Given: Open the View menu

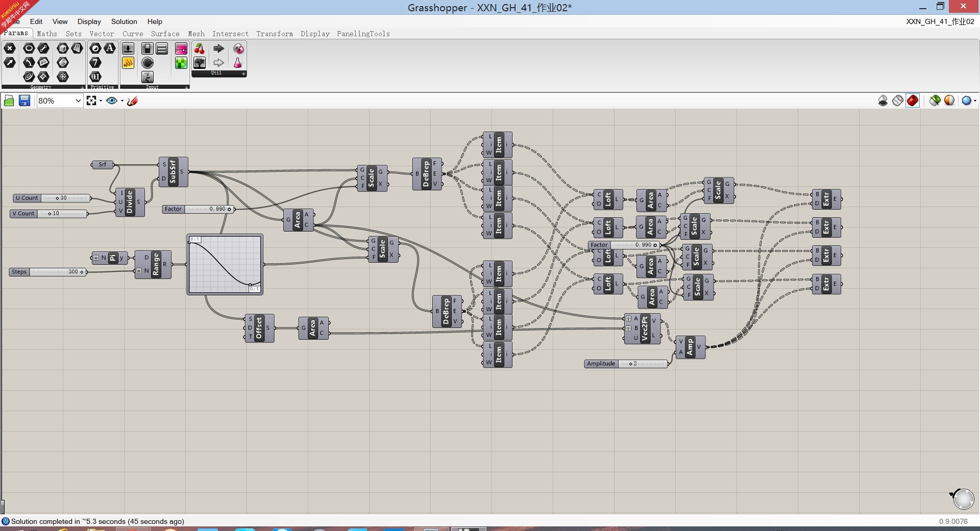Looking at the screenshot, I should (60, 21).
